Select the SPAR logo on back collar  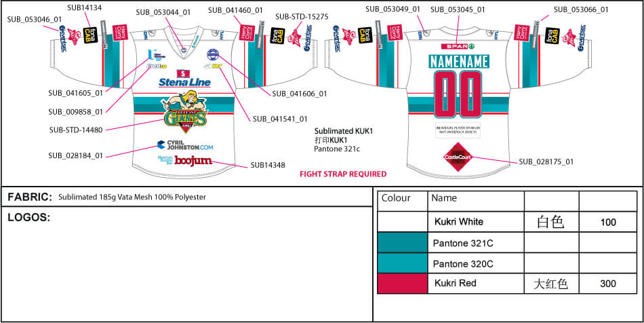(458, 46)
